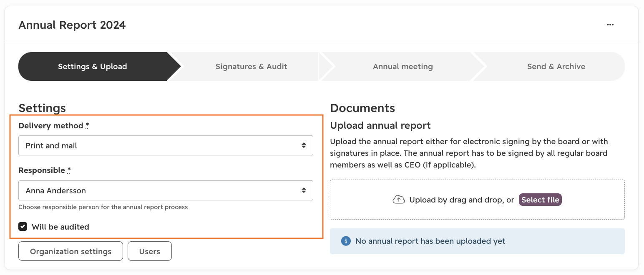
Task: Switch to Annual meeting step
Action: pyautogui.click(x=402, y=66)
